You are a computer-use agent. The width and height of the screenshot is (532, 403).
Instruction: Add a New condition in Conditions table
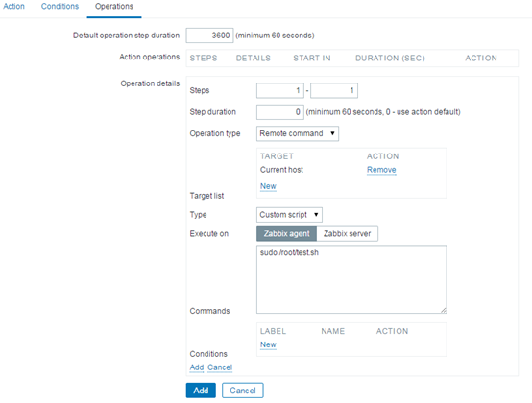(x=268, y=344)
